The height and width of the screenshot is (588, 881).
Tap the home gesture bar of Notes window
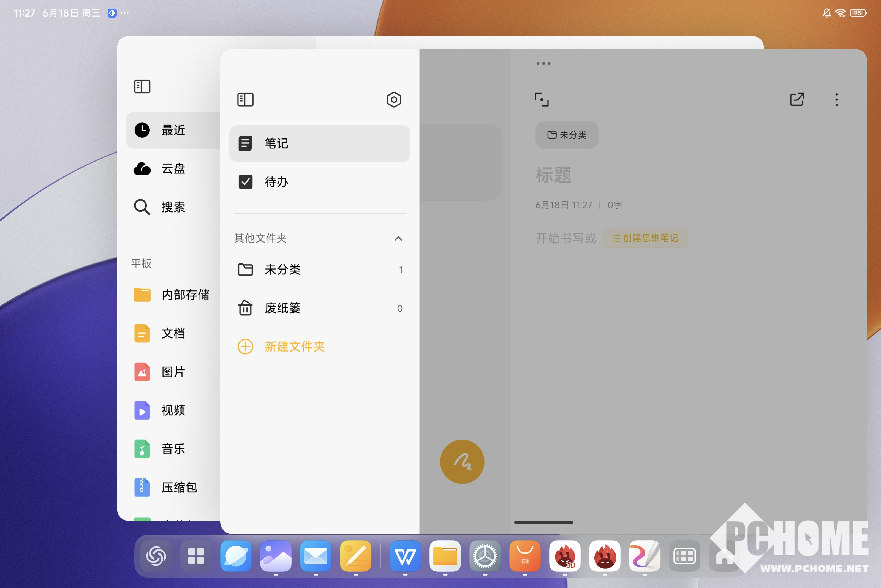click(543, 522)
